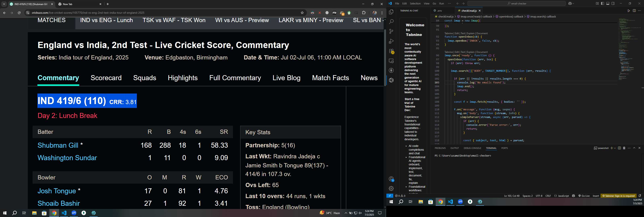The width and height of the screenshot is (644, 217).
Task: Click Tabnine: Sign-in is required status button
Action: (x=618, y=196)
